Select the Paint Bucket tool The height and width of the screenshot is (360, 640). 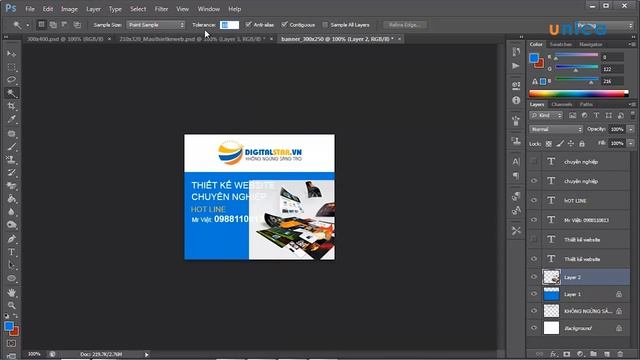tap(11, 199)
